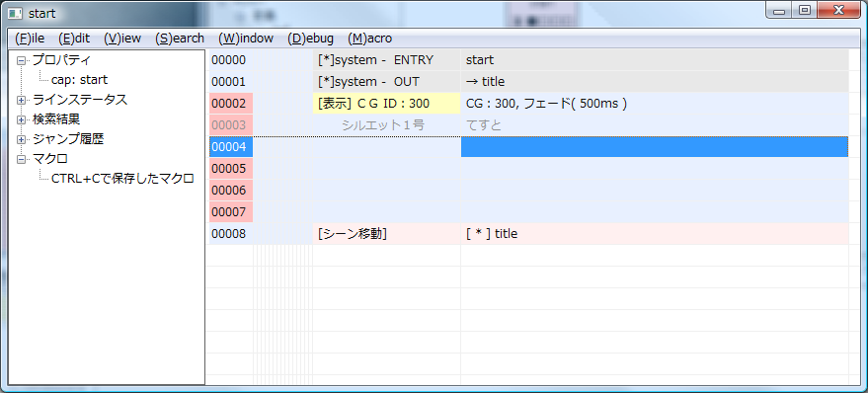
Task: Select the [*]system - OUT command cell
Action: pos(386,82)
